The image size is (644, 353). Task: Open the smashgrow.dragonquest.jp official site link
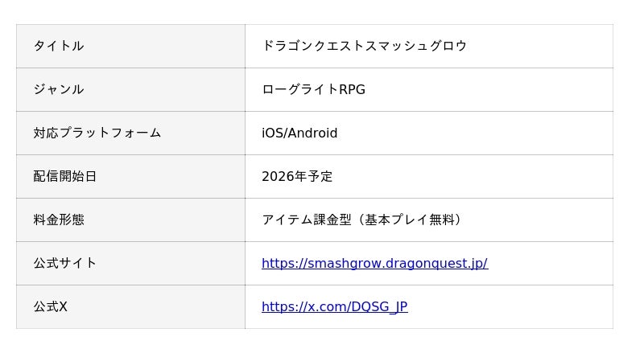pyautogui.click(x=374, y=263)
